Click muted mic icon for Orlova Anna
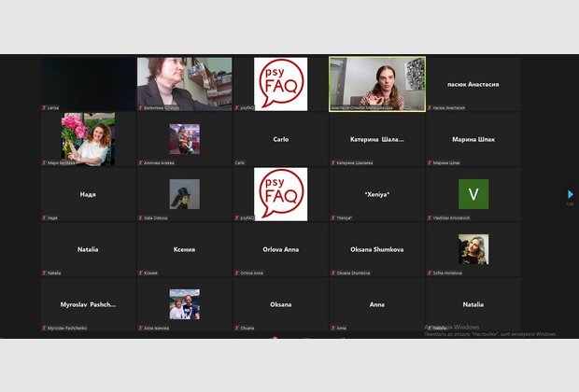The height and width of the screenshot is (392, 579). tap(236, 273)
